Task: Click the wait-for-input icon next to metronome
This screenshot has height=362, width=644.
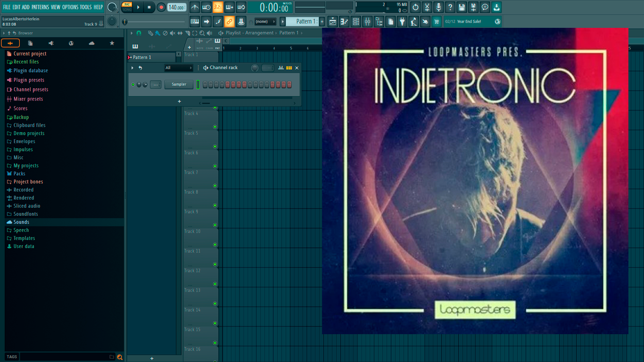Action: [x=206, y=7]
